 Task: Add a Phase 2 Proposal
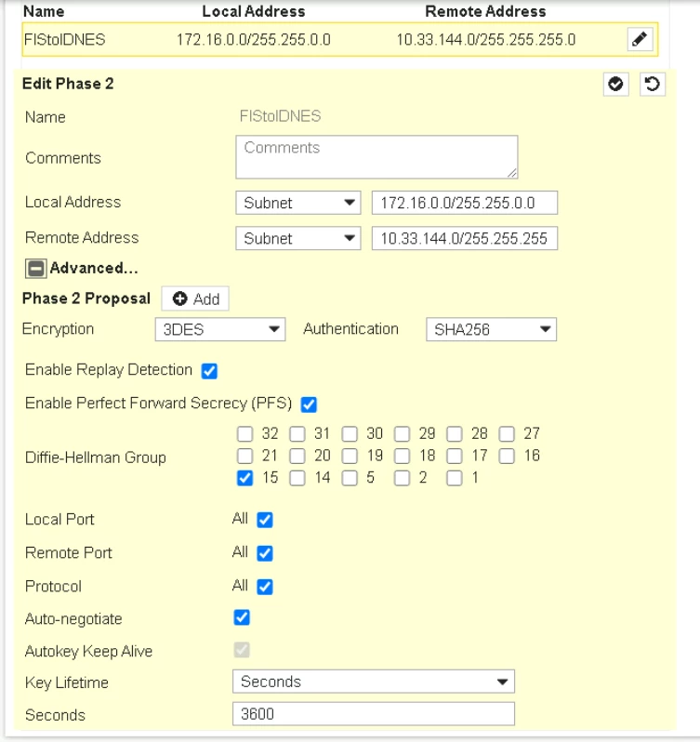195,298
